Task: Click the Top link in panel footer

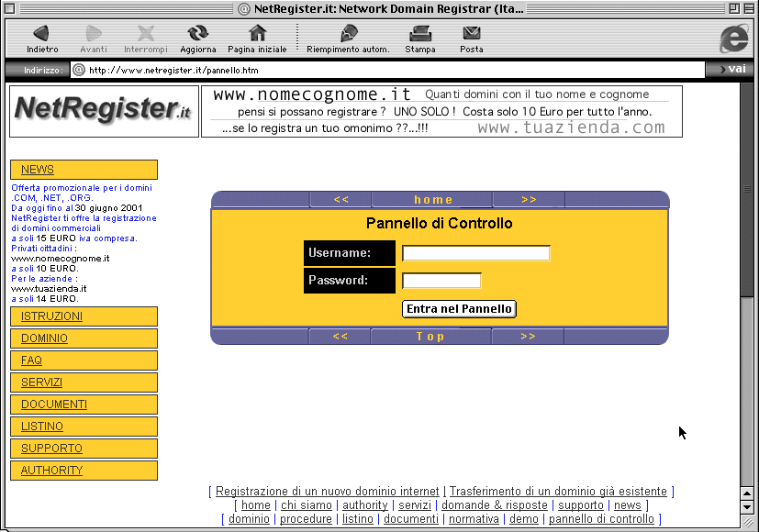Action: pyautogui.click(x=430, y=336)
